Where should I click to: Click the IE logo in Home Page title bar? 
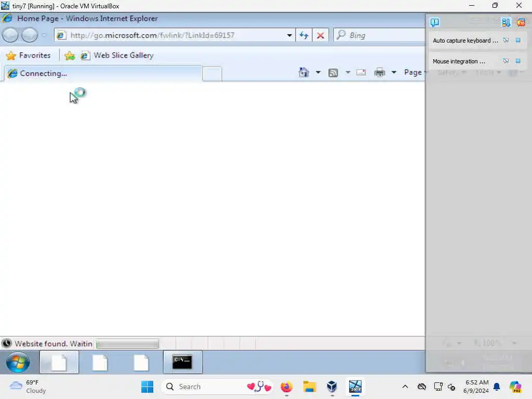(7, 18)
